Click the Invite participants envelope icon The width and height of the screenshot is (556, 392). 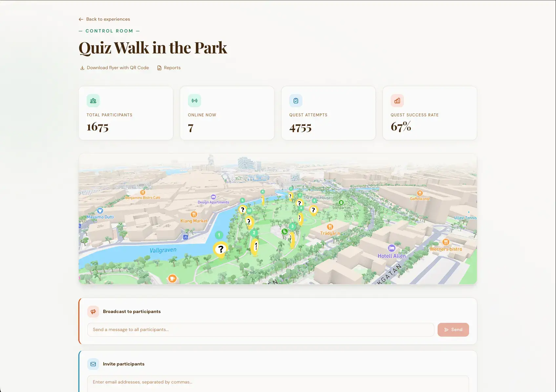click(93, 364)
